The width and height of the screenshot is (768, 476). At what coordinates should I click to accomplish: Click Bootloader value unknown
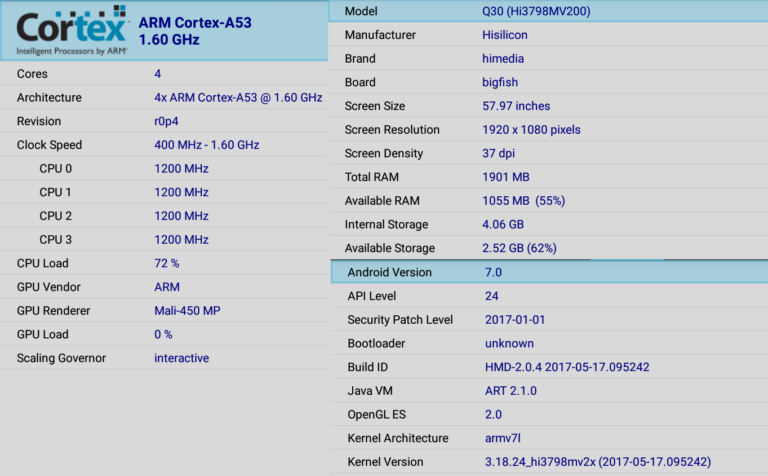click(509, 343)
